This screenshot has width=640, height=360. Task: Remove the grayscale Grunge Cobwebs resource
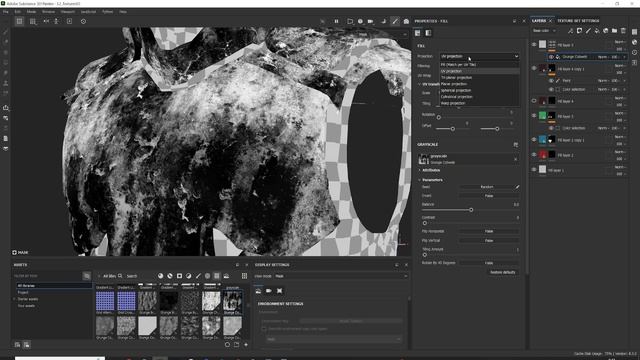pos(516,159)
